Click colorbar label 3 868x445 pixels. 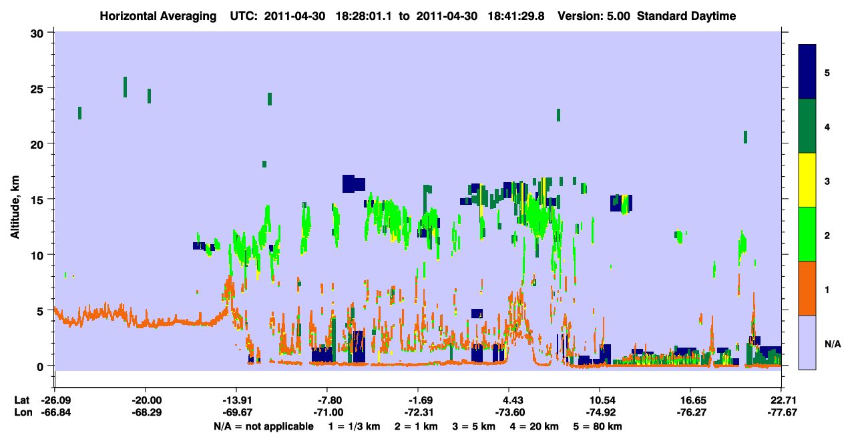click(827, 181)
